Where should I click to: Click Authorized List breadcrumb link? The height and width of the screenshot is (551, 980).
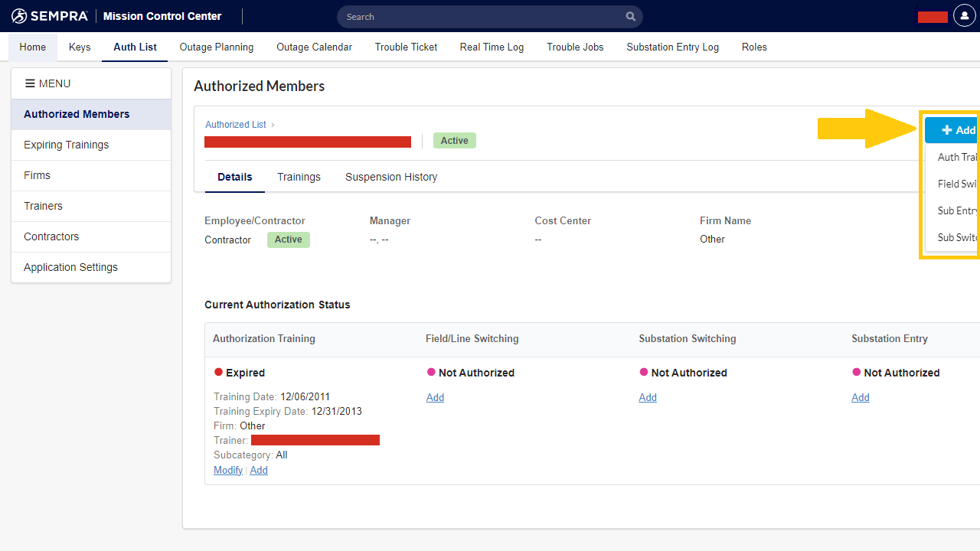[236, 124]
